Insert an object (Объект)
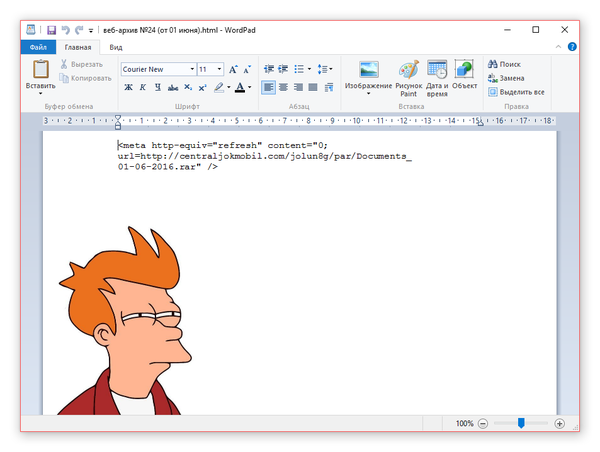The image size is (600, 452). pyautogui.click(x=465, y=76)
